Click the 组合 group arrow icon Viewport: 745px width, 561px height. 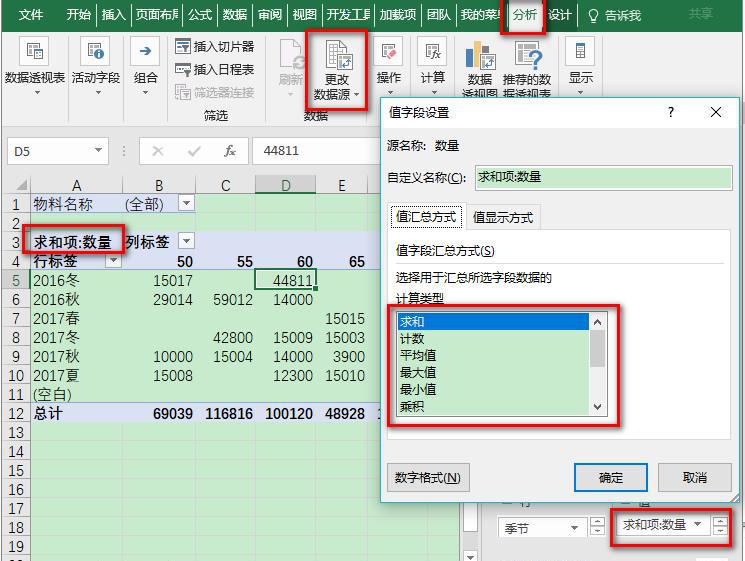[x=145, y=51]
